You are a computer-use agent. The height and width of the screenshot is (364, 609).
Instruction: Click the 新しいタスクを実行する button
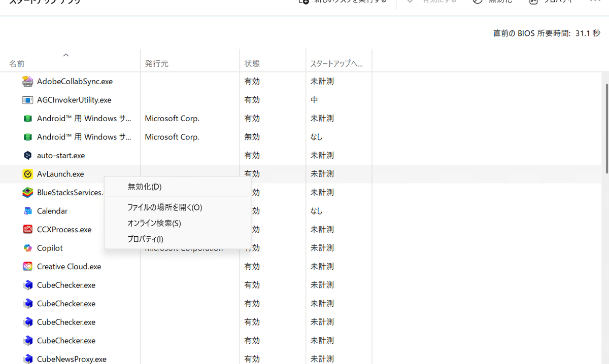tap(343, 2)
